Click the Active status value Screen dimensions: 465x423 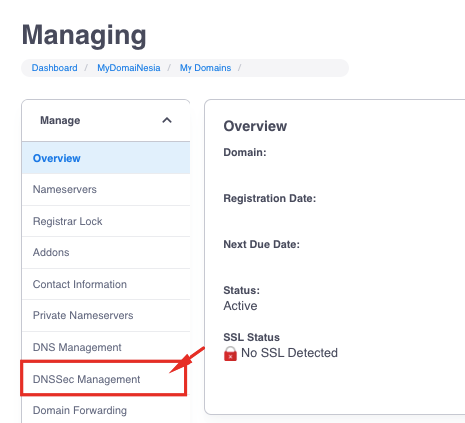[x=240, y=306]
